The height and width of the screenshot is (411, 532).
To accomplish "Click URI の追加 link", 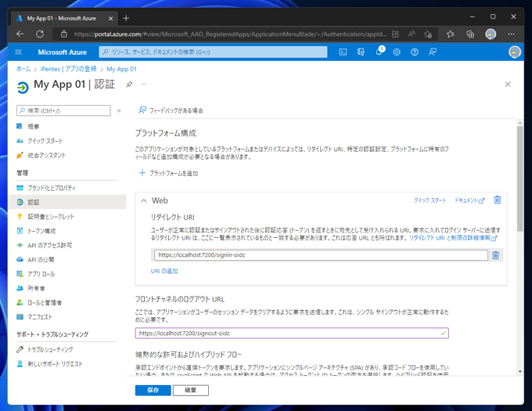I will point(164,271).
